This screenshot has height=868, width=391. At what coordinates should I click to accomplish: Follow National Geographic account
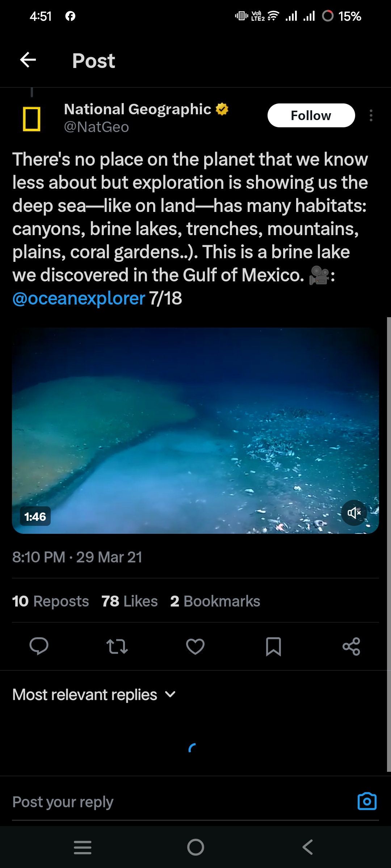[x=311, y=115]
